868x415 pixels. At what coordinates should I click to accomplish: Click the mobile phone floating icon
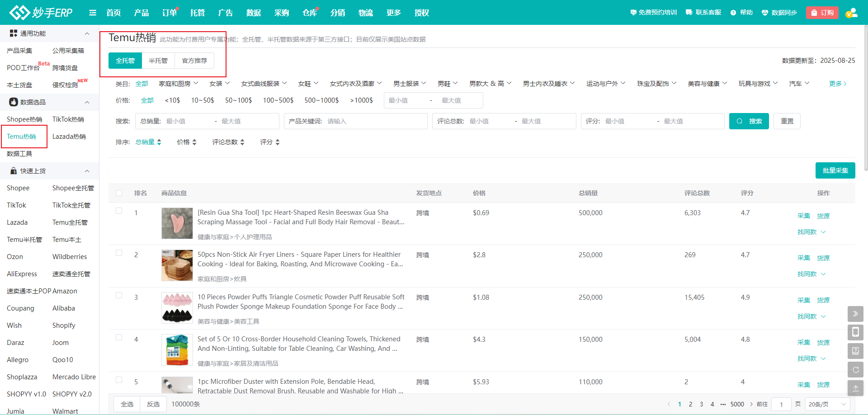pos(855,332)
